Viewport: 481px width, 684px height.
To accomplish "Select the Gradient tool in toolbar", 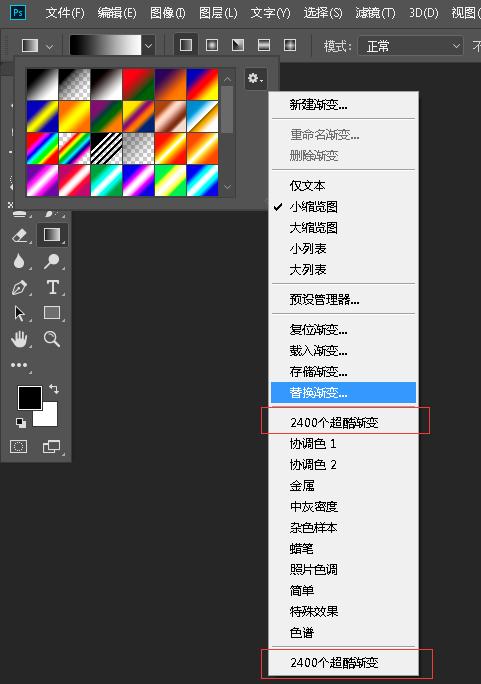I will pyautogui.click(x=52, y=235).
